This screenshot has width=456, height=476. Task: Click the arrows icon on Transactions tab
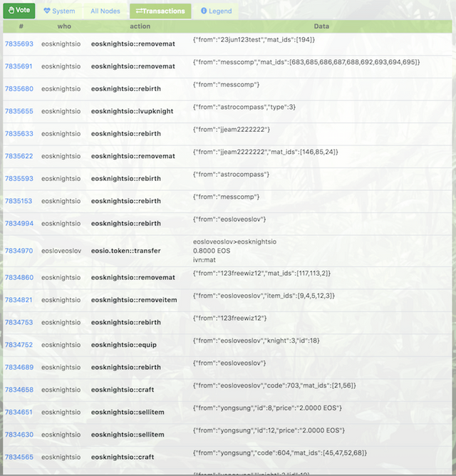click(139, 11)
